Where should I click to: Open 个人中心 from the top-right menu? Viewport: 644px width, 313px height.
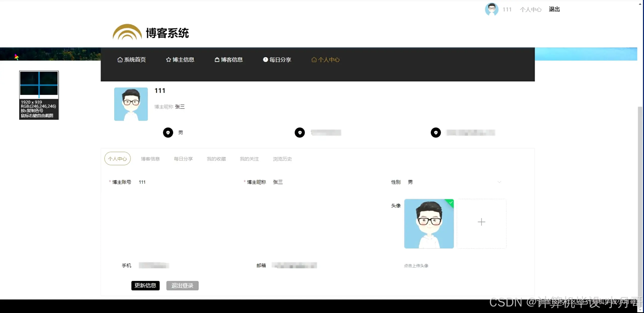[531, 9]
